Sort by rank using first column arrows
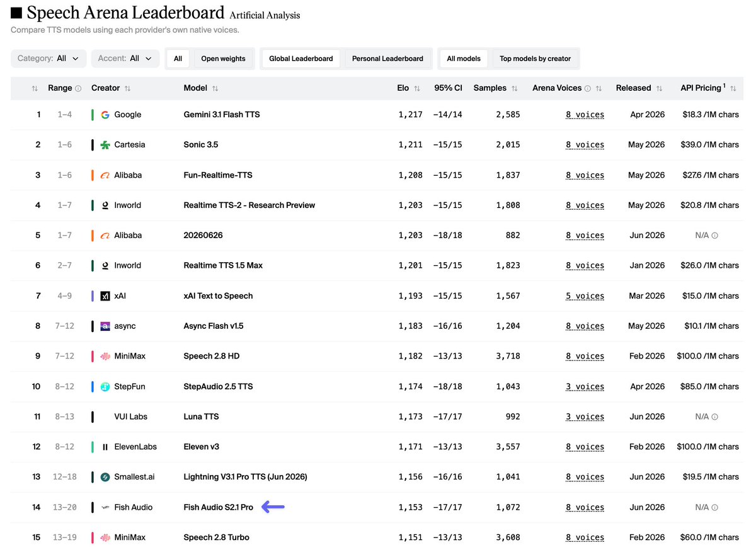Screen dimensions: 756x550 click(x=35, y=89)
